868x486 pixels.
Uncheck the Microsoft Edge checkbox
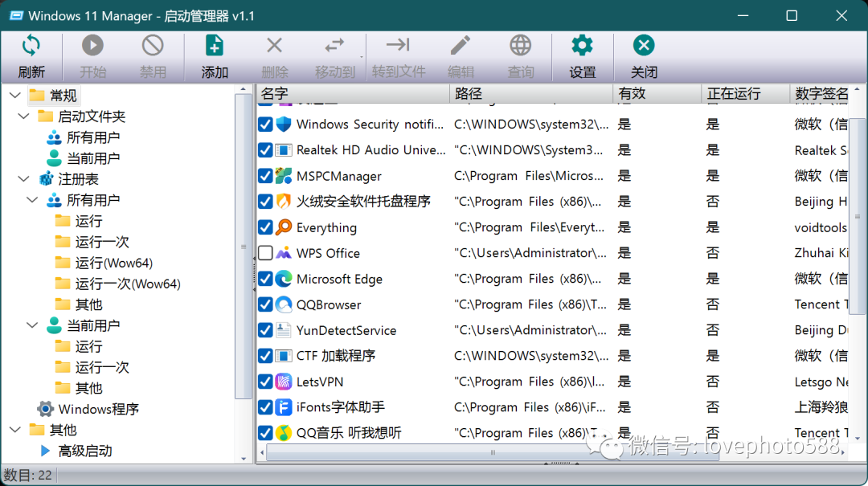[265, 279]
